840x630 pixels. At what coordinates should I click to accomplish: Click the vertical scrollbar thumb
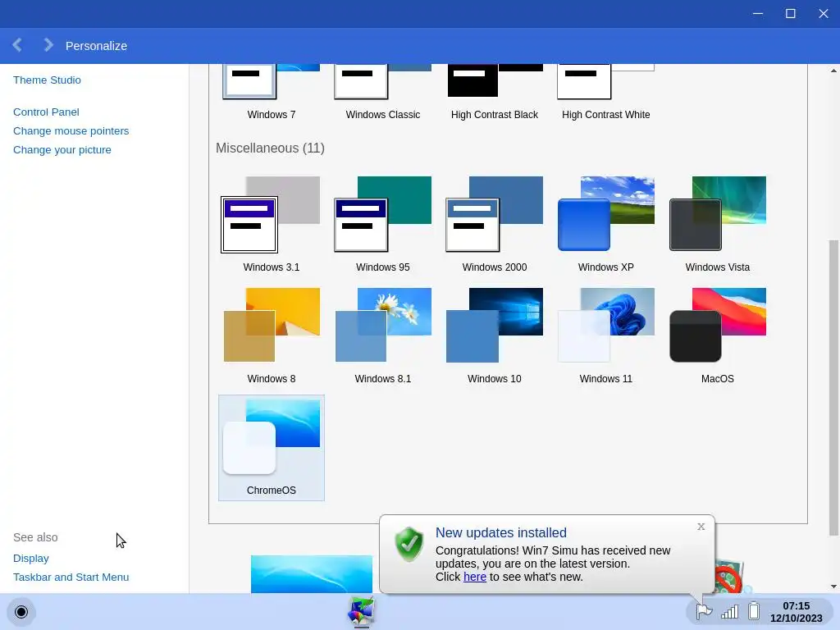coord(833,387)
